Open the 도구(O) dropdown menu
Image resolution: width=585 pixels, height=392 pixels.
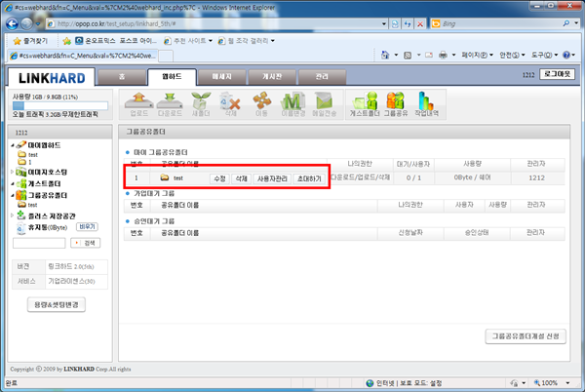pyautogui.click(x=544, y=55)
